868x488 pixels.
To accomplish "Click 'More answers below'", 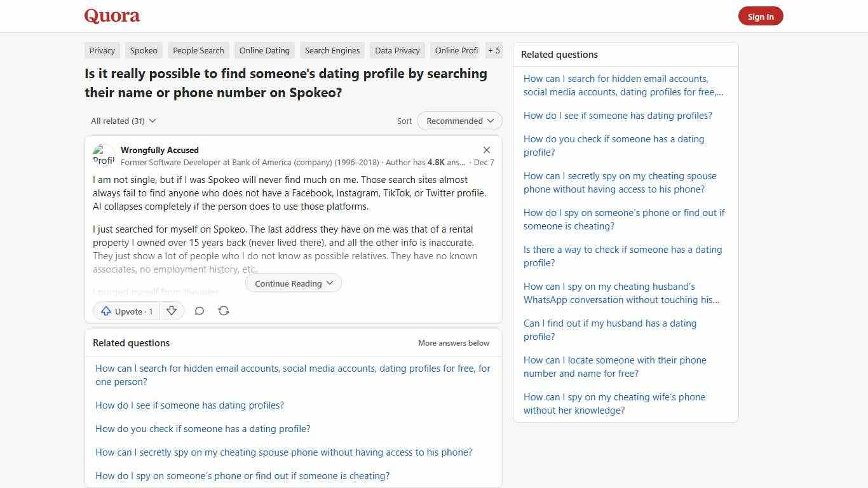I will (x=453, y=342).
